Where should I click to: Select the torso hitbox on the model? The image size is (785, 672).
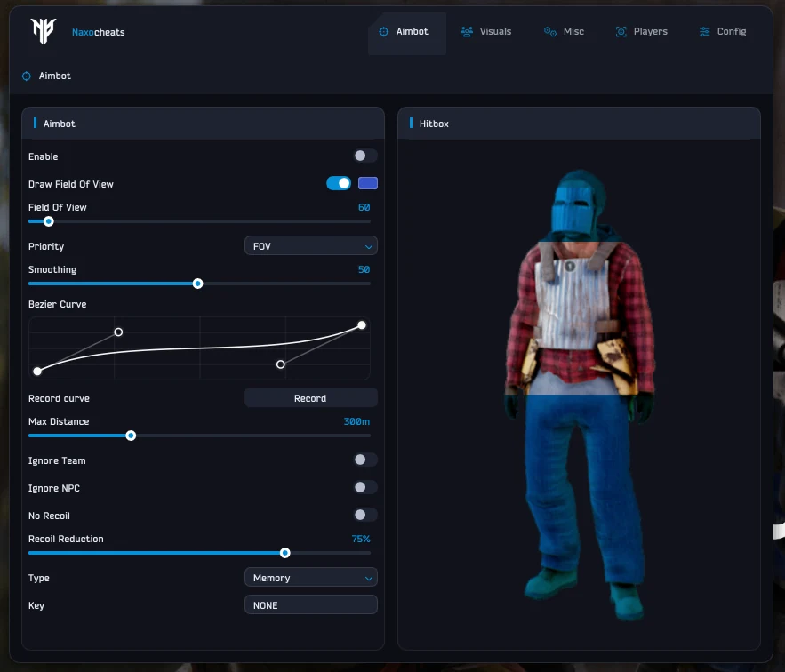click(580, 318)
